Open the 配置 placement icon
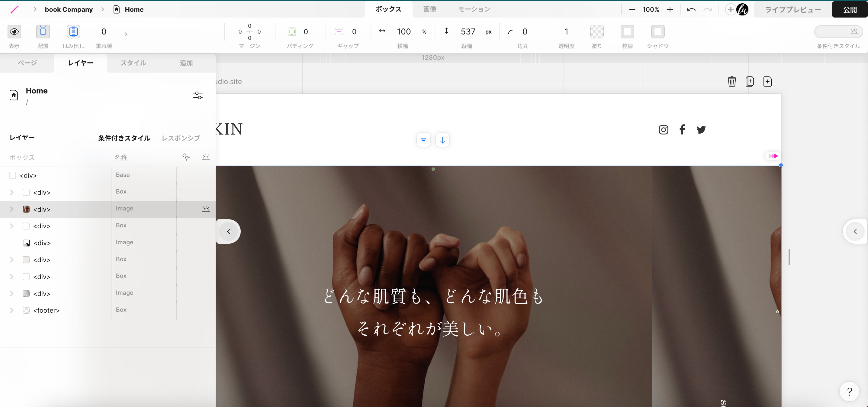This screenshot has width=868, height=407. tap(43, 32)
